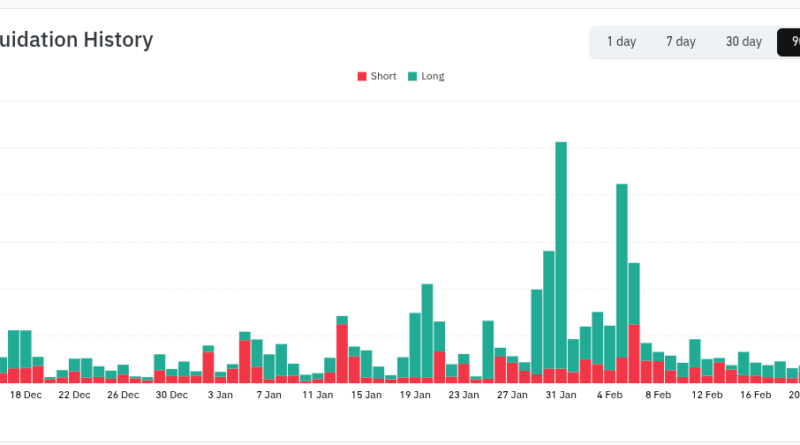This screenshot has width=800, height=445.
Task: Click the 15 Jan x-axis label
Action: (x=366, y=395)
